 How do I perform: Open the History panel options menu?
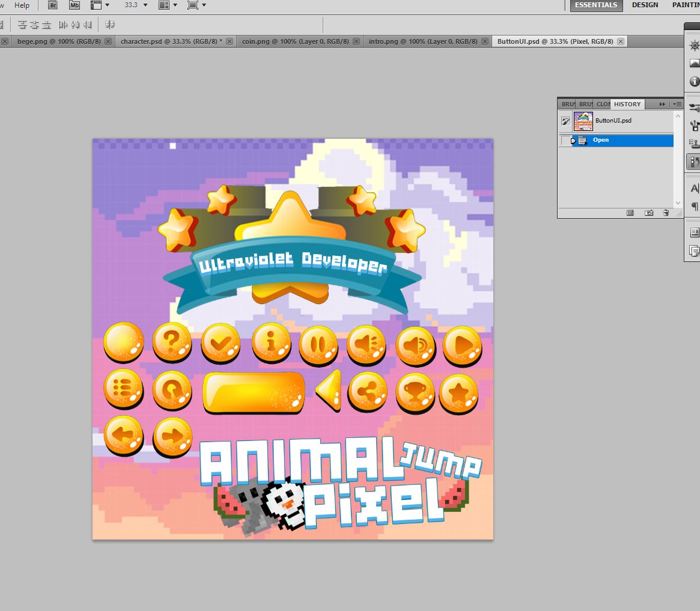677,104
